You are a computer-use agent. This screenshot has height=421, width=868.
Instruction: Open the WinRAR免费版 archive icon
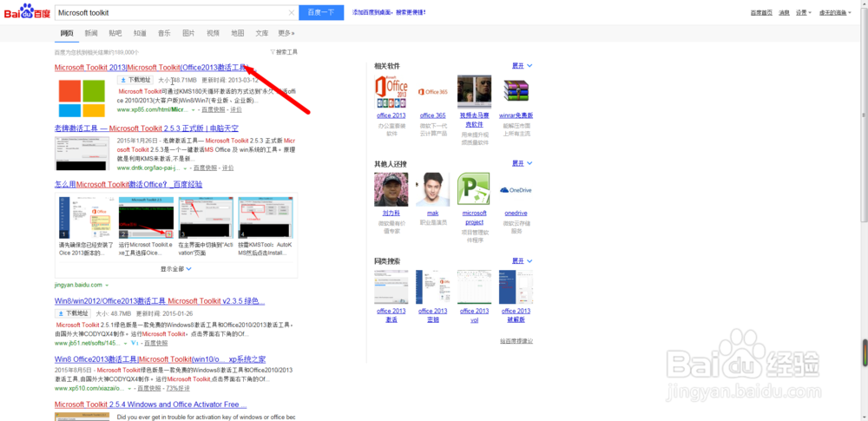(x=516, y=91)
